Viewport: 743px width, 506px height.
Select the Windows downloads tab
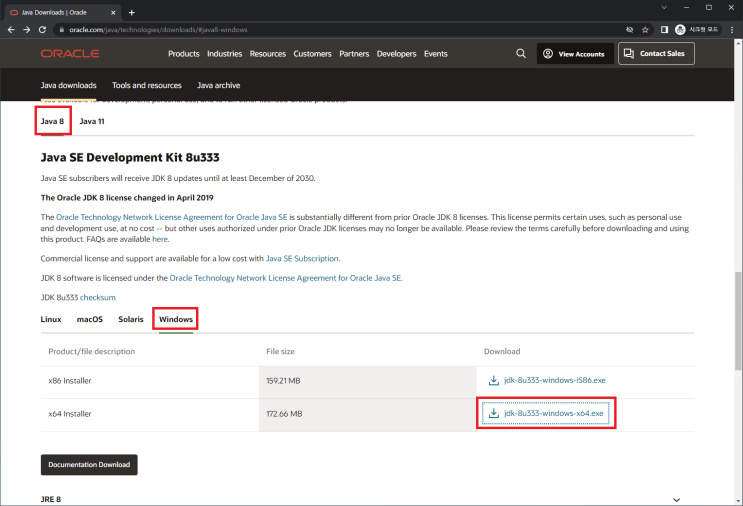coord(176,319)
